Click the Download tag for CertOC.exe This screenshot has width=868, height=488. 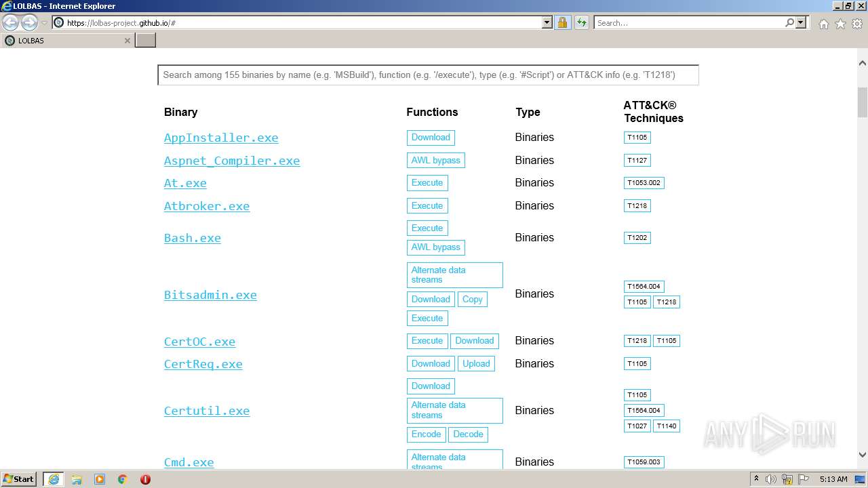point(475,341)
